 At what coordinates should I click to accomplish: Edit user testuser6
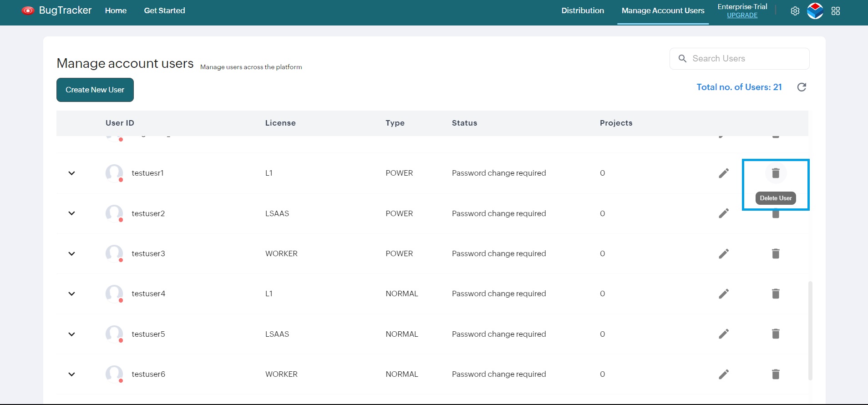724,374
